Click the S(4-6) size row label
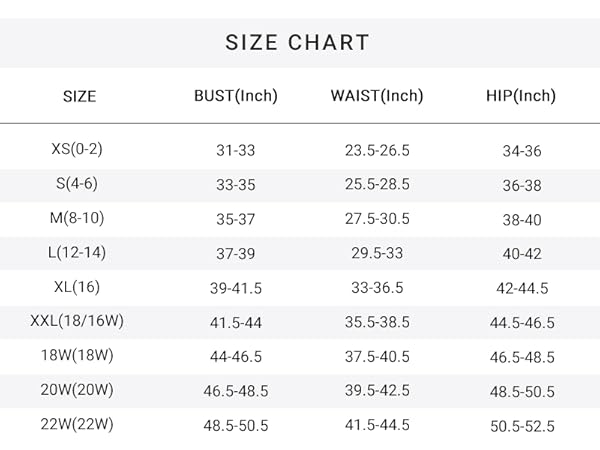 77,184
